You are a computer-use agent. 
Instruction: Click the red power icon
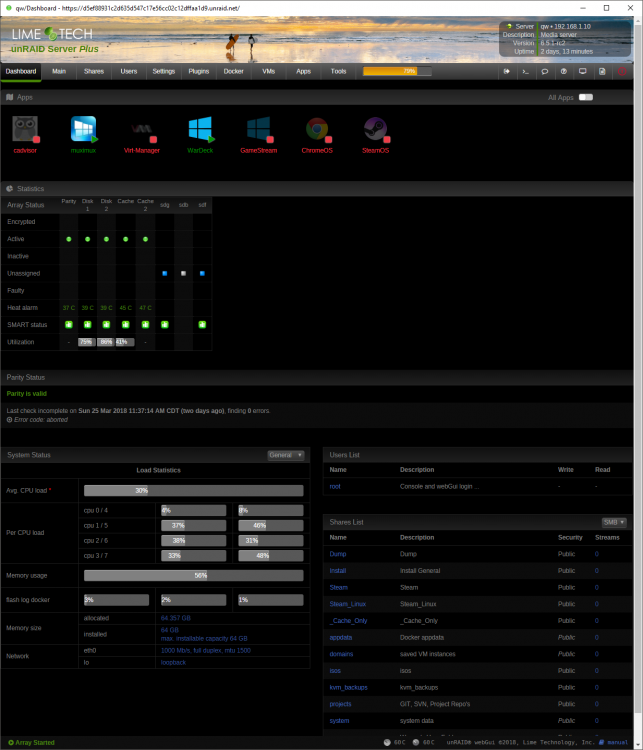(x=622, y=71)
